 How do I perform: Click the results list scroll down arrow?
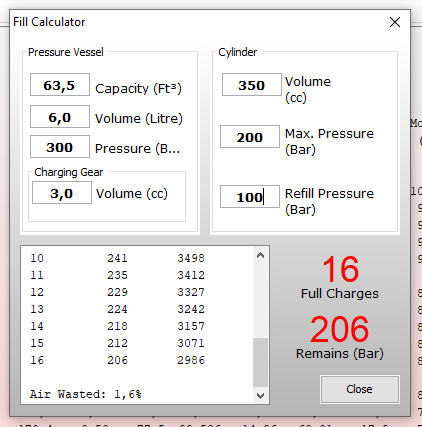(260, 395)
